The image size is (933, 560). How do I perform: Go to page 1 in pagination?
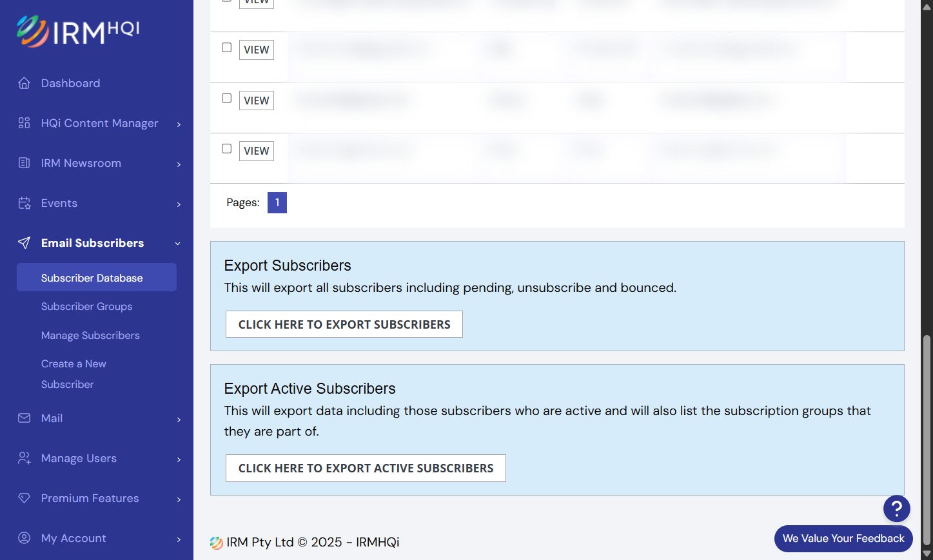pos(277,202)
